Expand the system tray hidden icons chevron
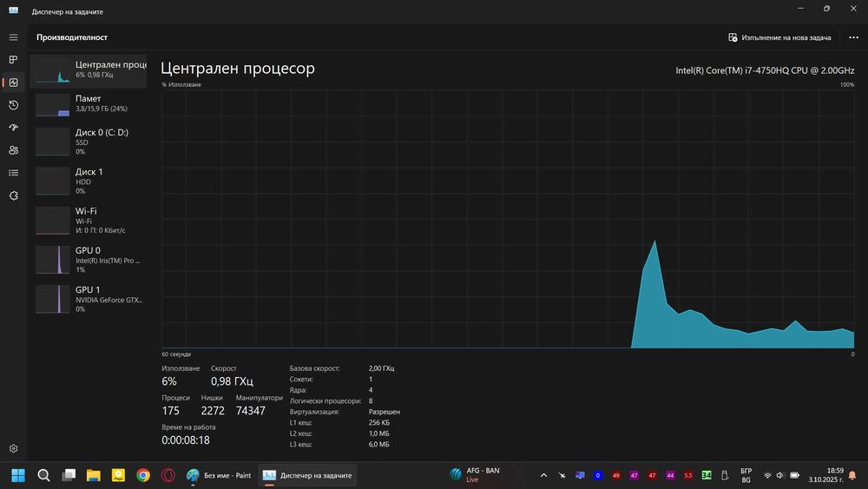 click(x=543, y=475)
